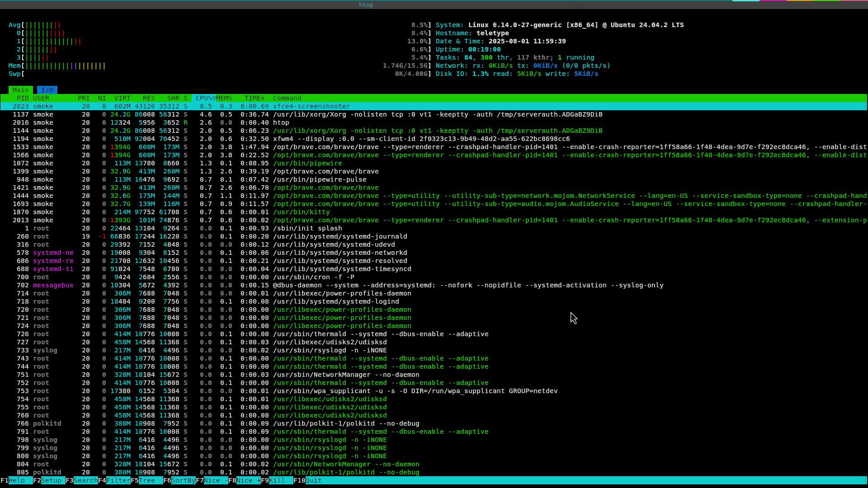Select the xfce4-screenshooter process row
The width and height of the screenshot is (868, 488).
point(434,106)
